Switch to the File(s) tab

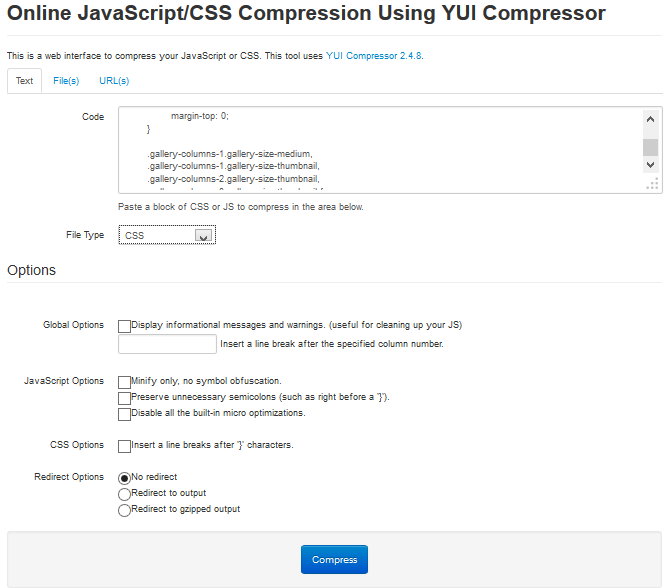[x=66, y=81]
